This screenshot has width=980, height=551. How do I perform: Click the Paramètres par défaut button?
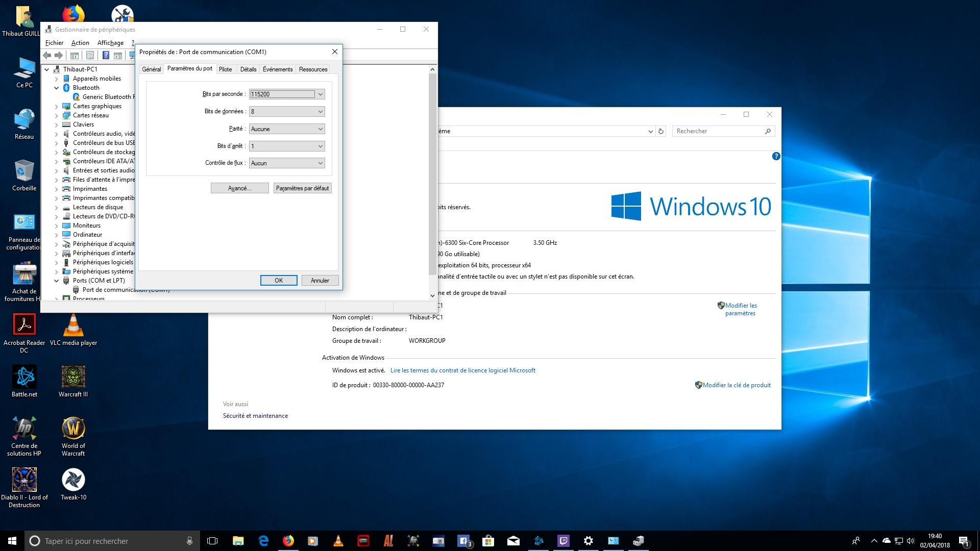pos(302,188)
